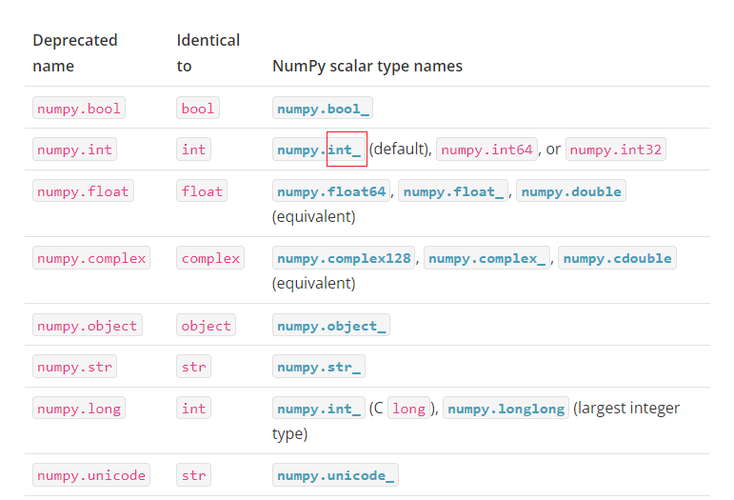Image resolution: width=734 pixels, height=500 pixels.
Task: Click the numpy.object_ link
Action: click(331, 325)
